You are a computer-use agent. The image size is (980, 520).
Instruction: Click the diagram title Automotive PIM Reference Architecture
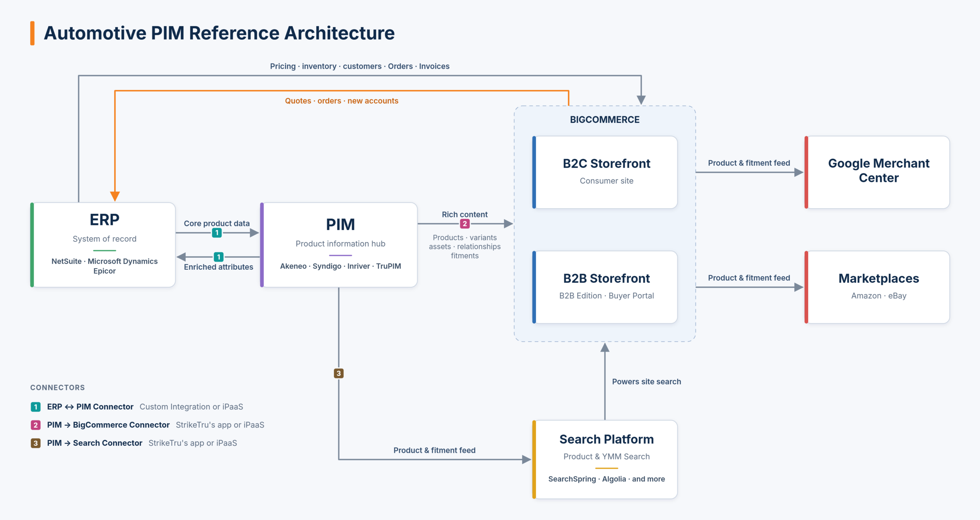click(x=219, y=33)
